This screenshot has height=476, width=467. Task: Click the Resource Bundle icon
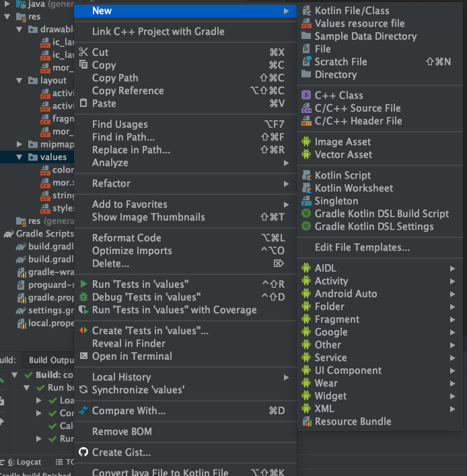click(307, 422)
